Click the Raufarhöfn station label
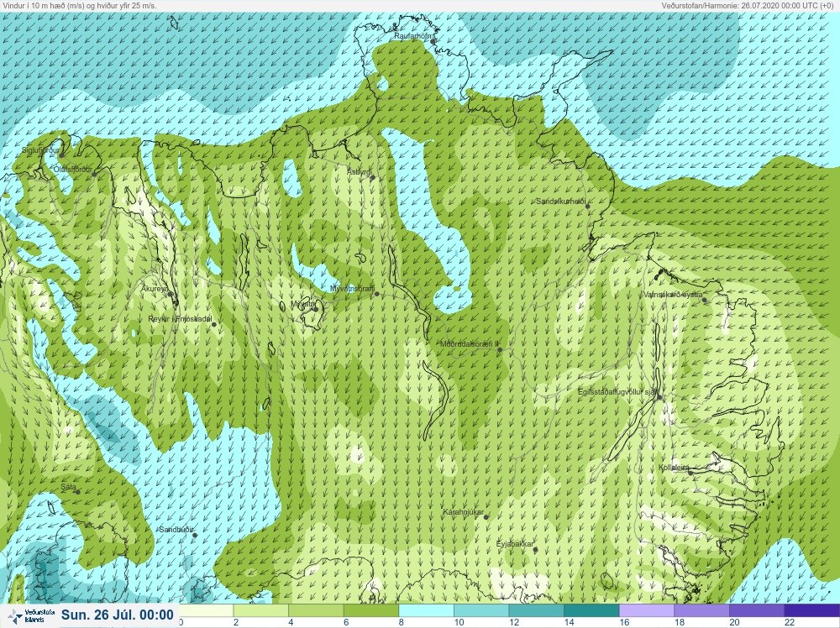The height and width of the screenshot is (628, 840). coord(412,36)
